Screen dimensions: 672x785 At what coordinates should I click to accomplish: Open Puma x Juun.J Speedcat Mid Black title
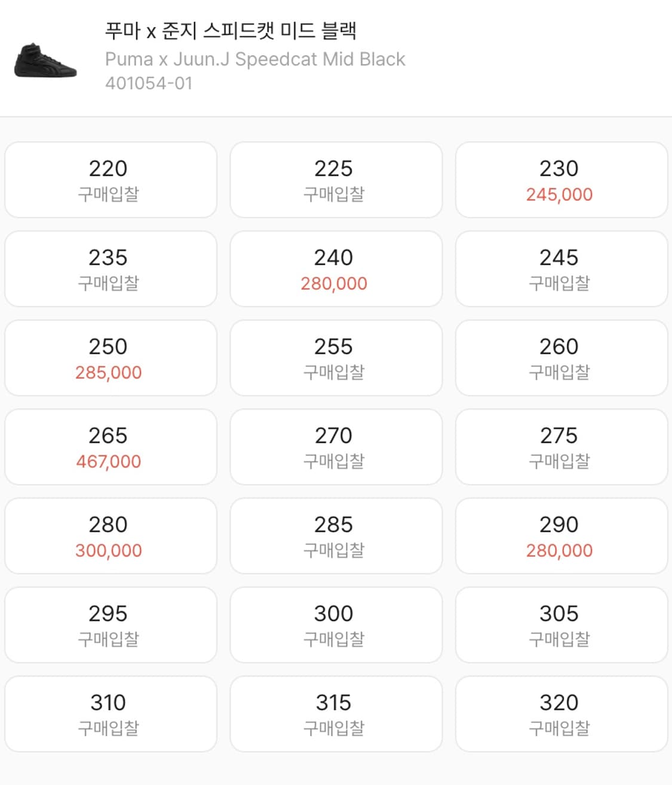coord(255,59)
